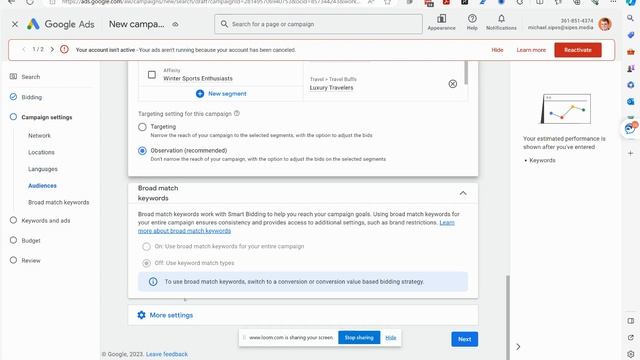
Task: Open targeting setting help tooltip icon
Action: click(x=237, y=113)
